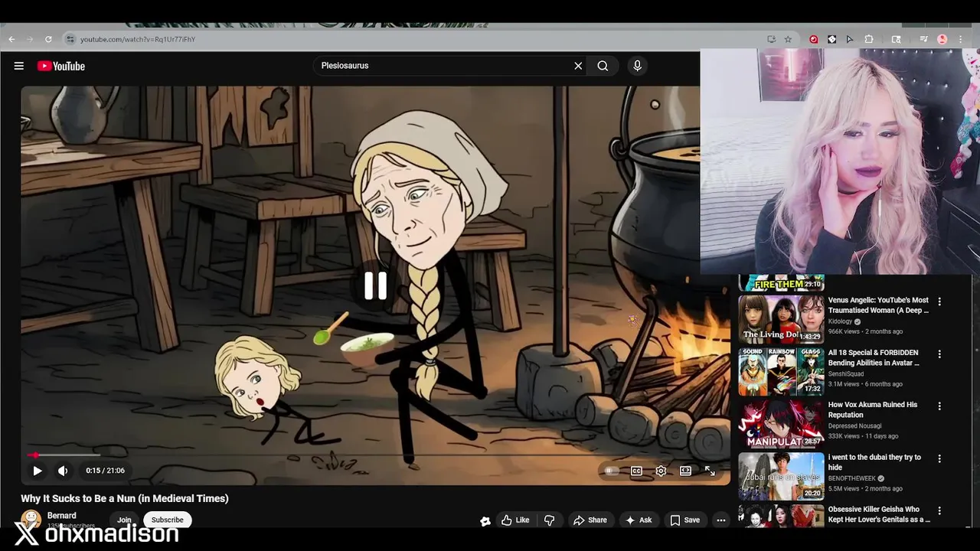This screenshot has width=980, height=551.
Task: Open options menu for Venus Angelic video
Action: (x=939, y=302)
